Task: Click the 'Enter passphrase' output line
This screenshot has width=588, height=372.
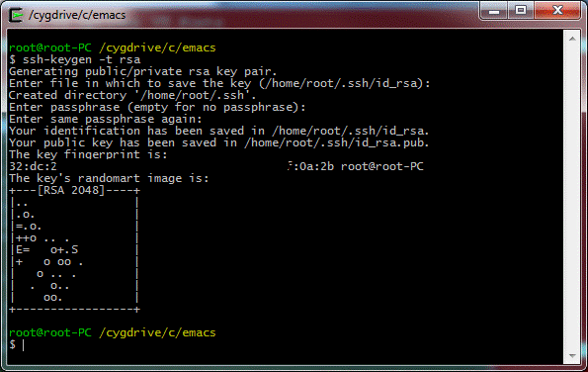Action: 157,108
